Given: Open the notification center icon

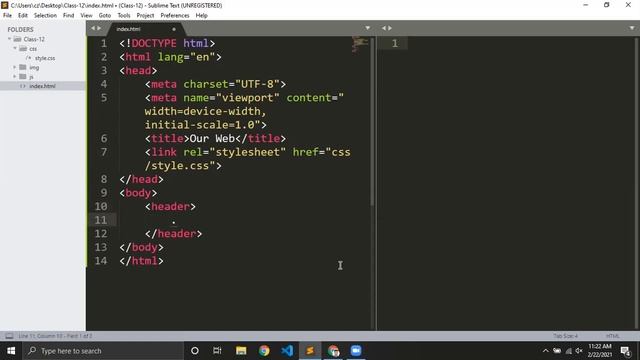Looking at the screenshot, I should pyautogui.click(x=625, y=351).
